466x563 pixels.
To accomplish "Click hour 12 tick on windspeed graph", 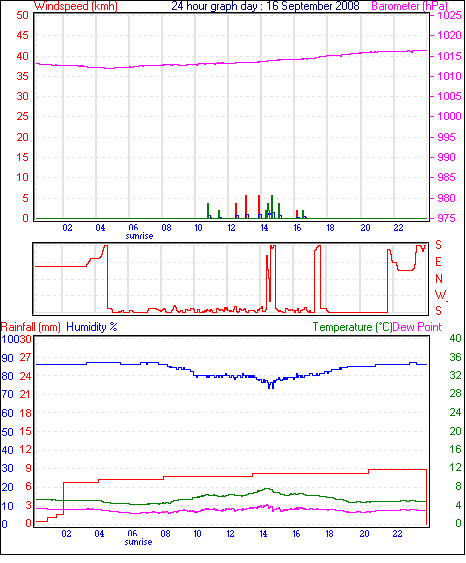I will point(232,228).
